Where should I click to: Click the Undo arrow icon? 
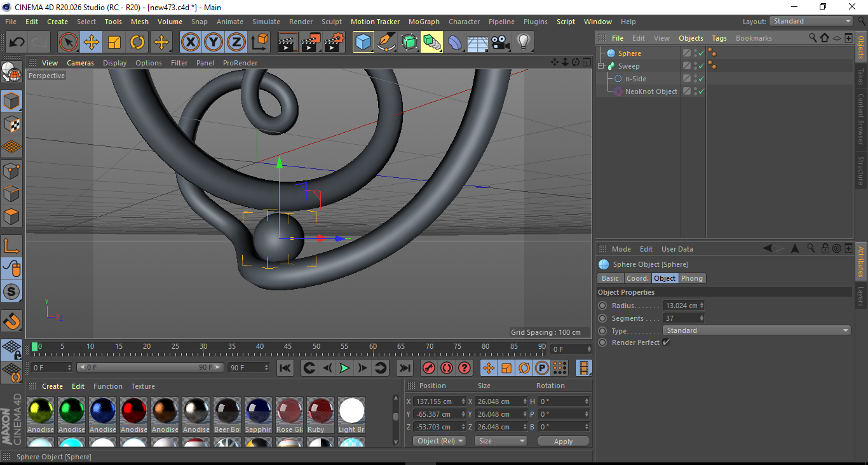[17, 43]
